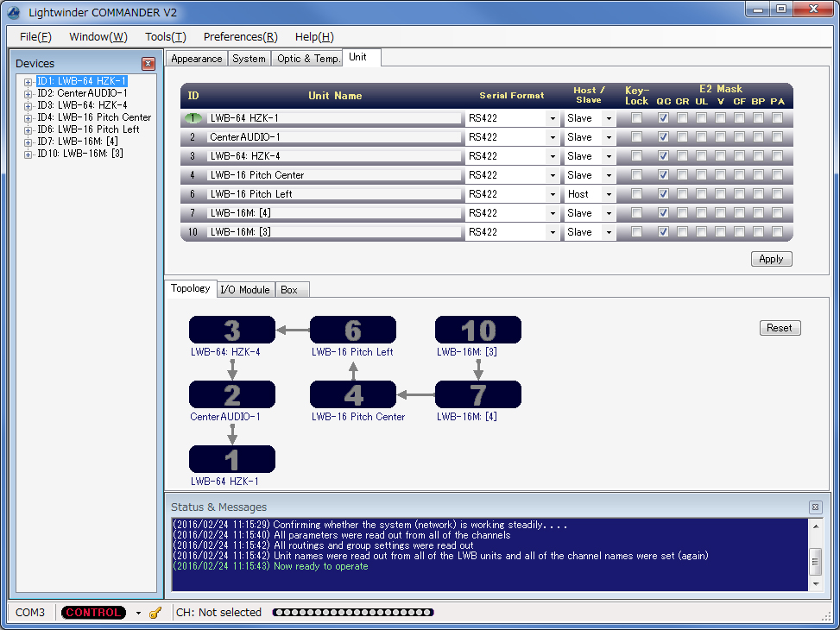Switch to the Box tab

[x=292, y=289]
